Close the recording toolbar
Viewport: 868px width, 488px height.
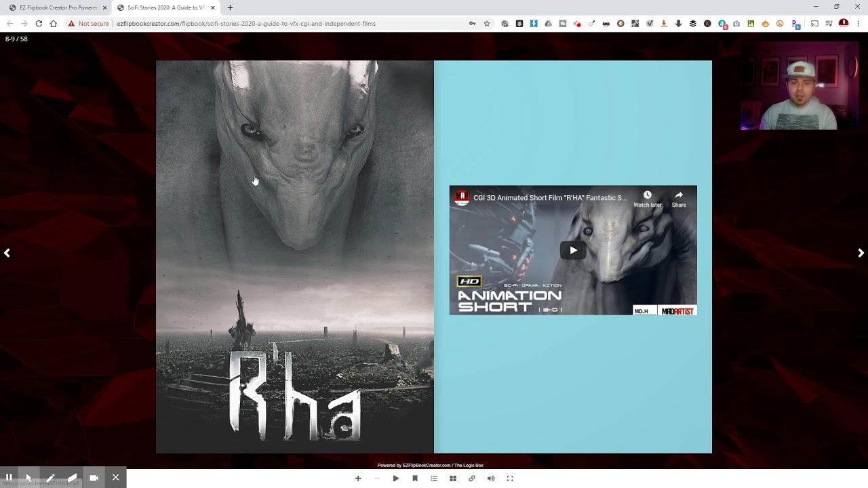(x=115, y=477)
